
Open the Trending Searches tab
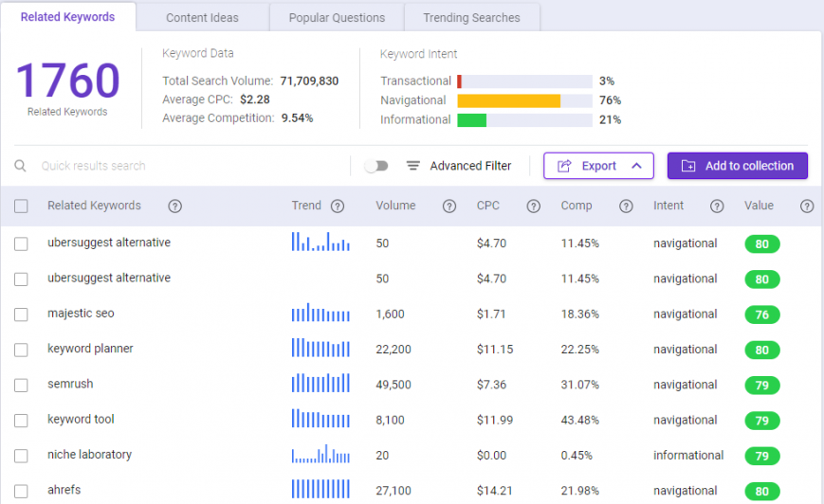pyautogui.click(x=472, y=18)
